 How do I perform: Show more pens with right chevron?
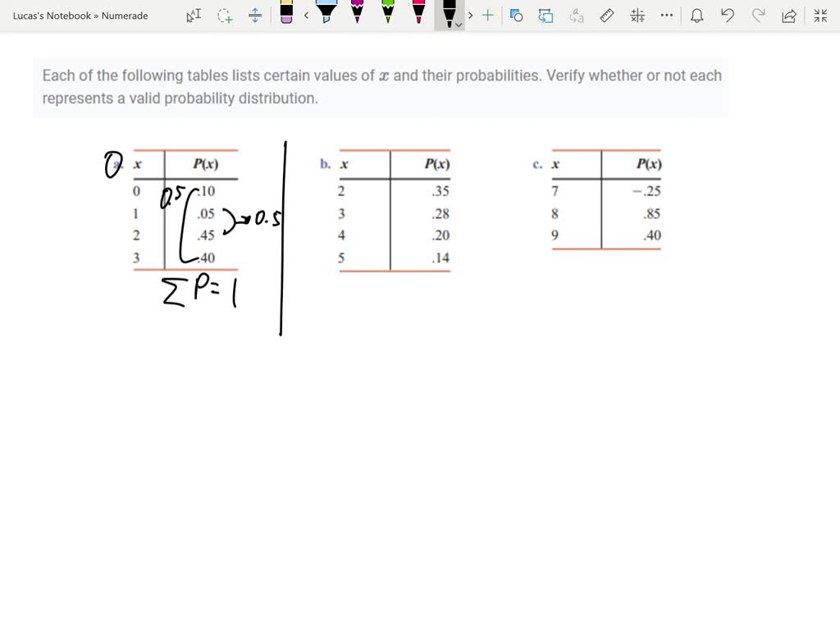tap(470, 16)
